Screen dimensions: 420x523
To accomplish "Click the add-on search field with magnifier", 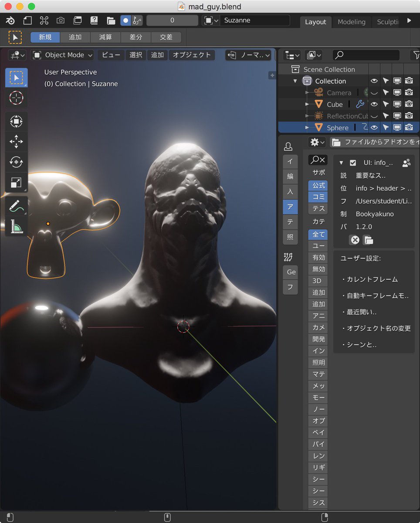I will [x=318, y=160].
